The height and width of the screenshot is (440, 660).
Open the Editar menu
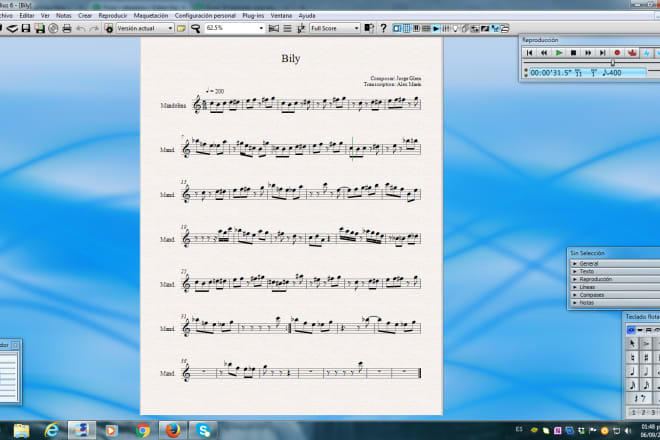(27, 16)
